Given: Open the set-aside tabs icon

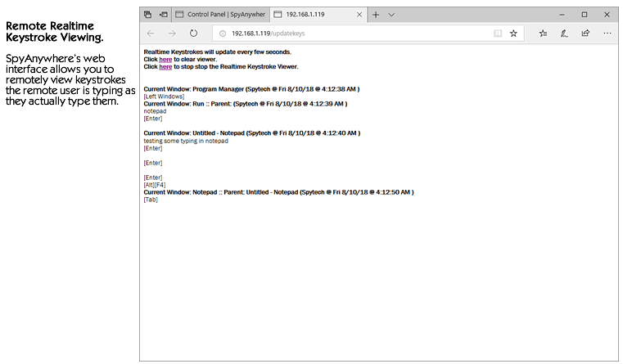Looking at the screenshot, I should point(148,15).
